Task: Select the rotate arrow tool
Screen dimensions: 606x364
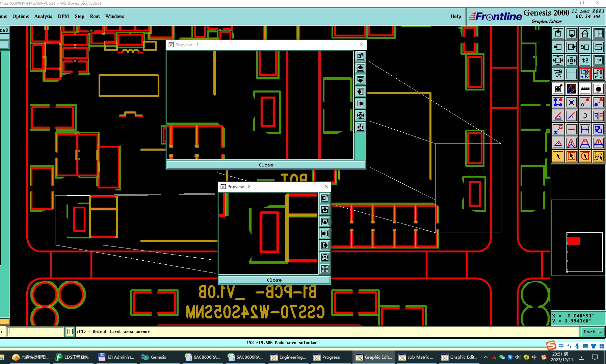Action: pos(585,116)
